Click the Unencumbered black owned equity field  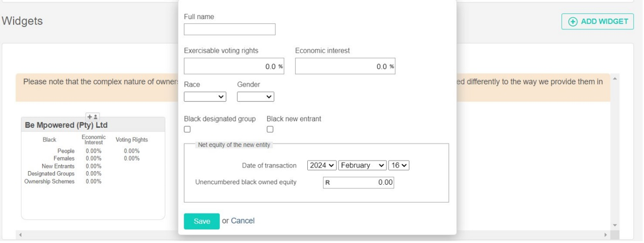[x=359, y=183]
